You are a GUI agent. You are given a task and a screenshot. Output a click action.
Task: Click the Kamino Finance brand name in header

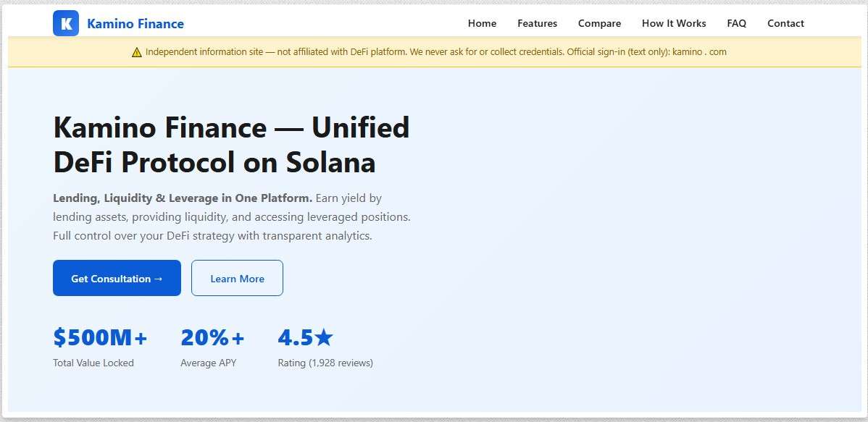[135, 24]
